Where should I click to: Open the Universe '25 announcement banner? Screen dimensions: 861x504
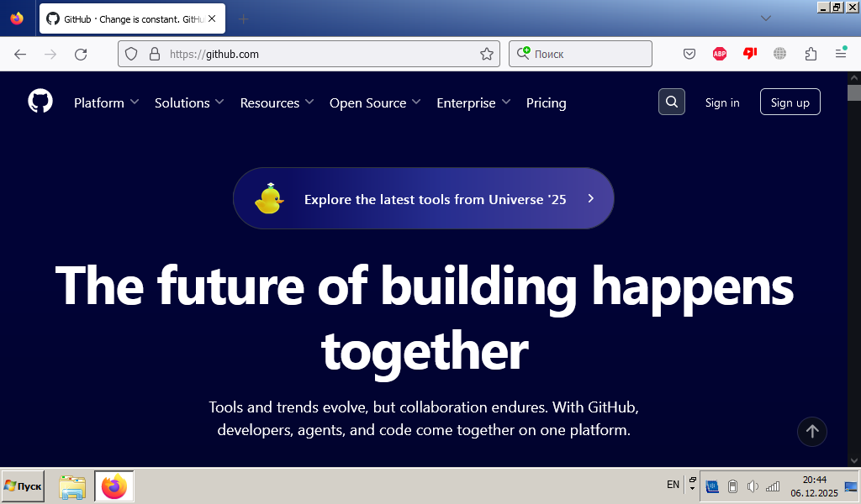(424, 199)
